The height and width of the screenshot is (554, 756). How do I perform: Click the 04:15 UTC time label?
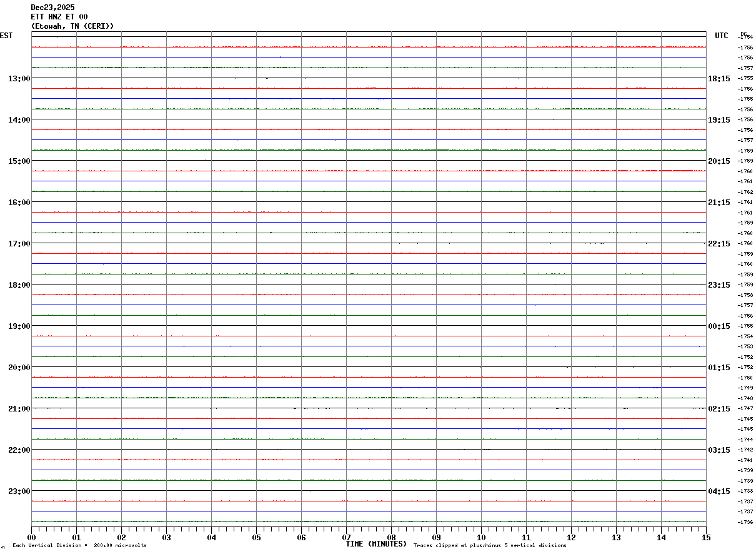click(719, 491)
